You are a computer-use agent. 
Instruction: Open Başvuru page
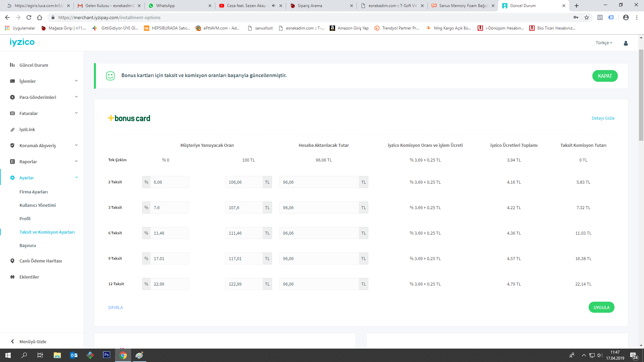tap(28, 246)
